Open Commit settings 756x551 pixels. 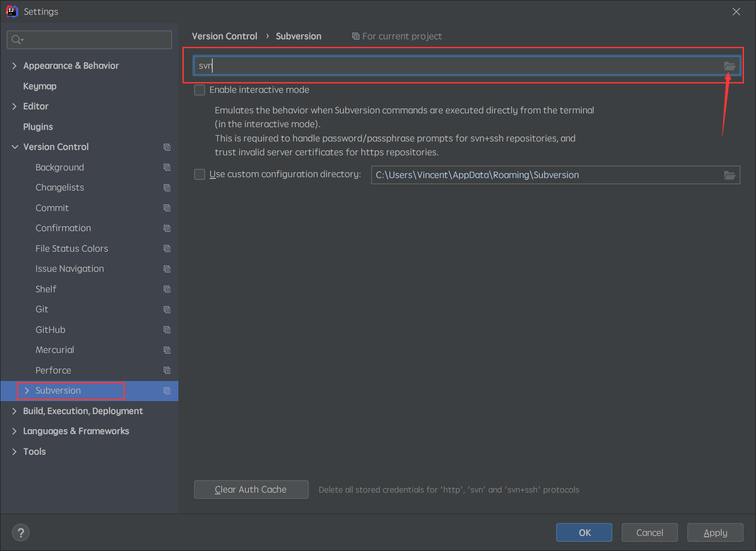tap(52, 208)
